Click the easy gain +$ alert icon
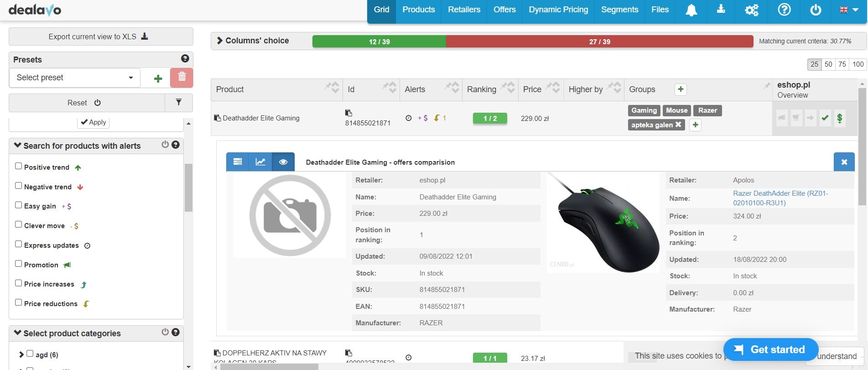Viewport: 868px width, 370px height. point(423,118)
